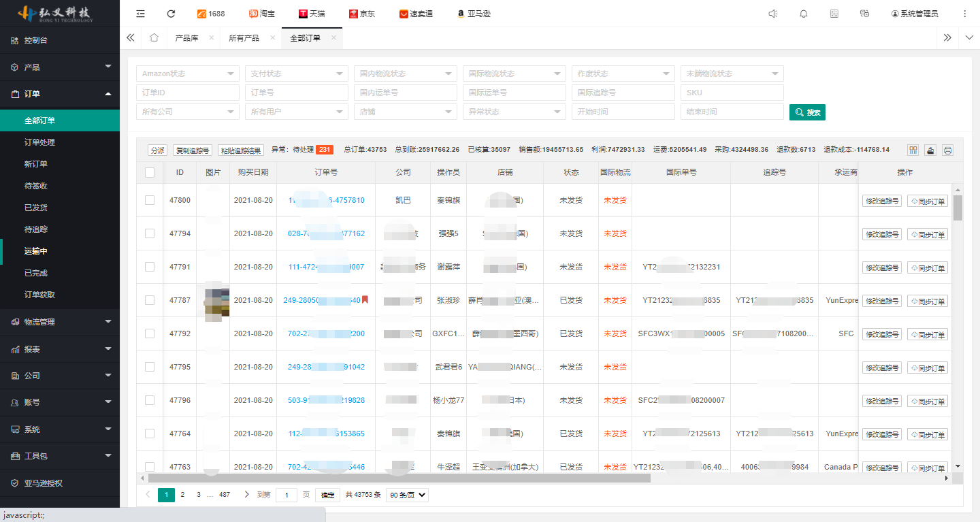The height and width of the screenshot is (522, 980).
Task: Select 订单处理 in the sidebar
Action: pos(39,142)
